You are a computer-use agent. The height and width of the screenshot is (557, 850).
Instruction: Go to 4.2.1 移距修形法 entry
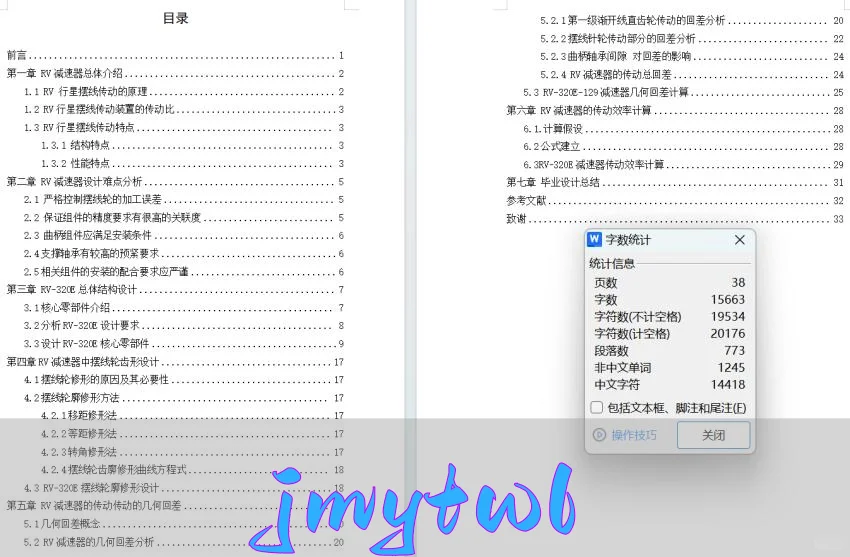click(x=192, y=416)
